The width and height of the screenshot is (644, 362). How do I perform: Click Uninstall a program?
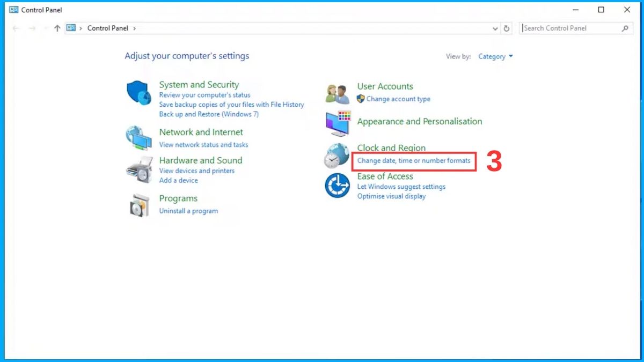[x=189, y=211]
